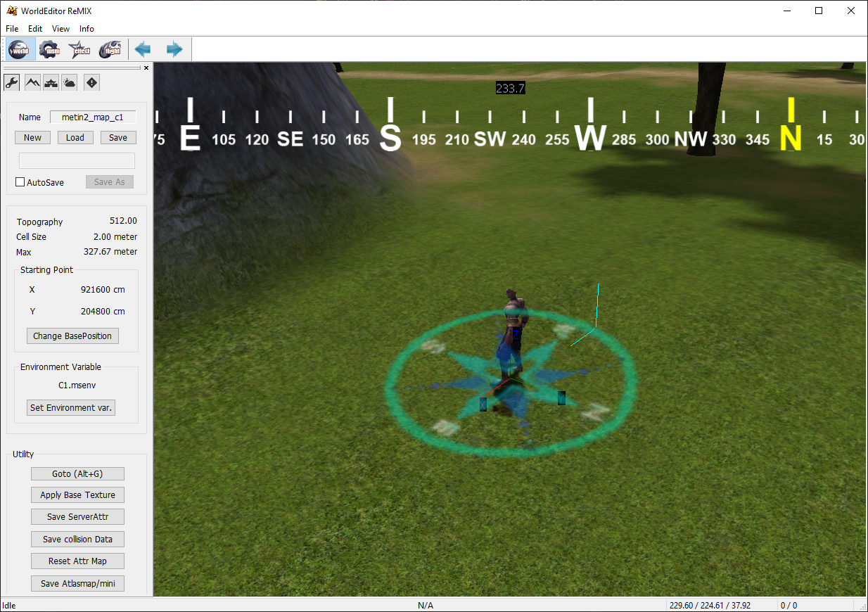The width and height of the screenshot is (868, 612).
Task: Open the terrain mountains tab icon
Action: 32,82
